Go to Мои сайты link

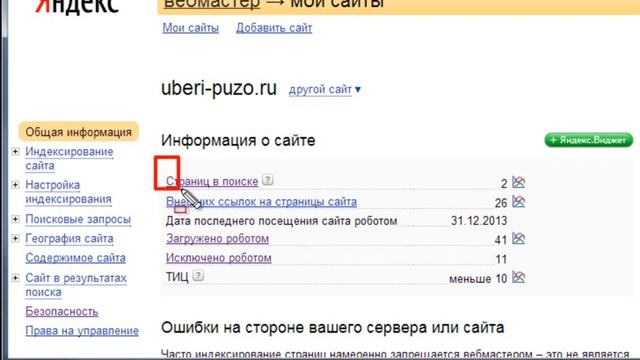[191, 28]
